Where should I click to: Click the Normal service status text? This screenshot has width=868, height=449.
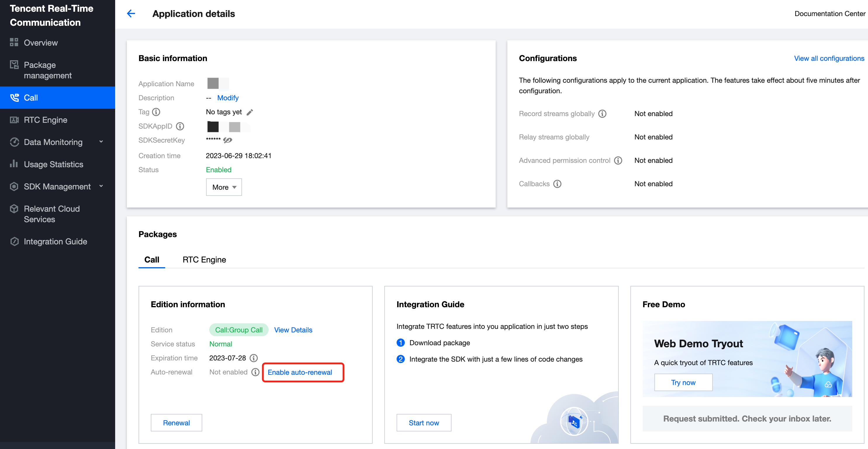(221, 344)
